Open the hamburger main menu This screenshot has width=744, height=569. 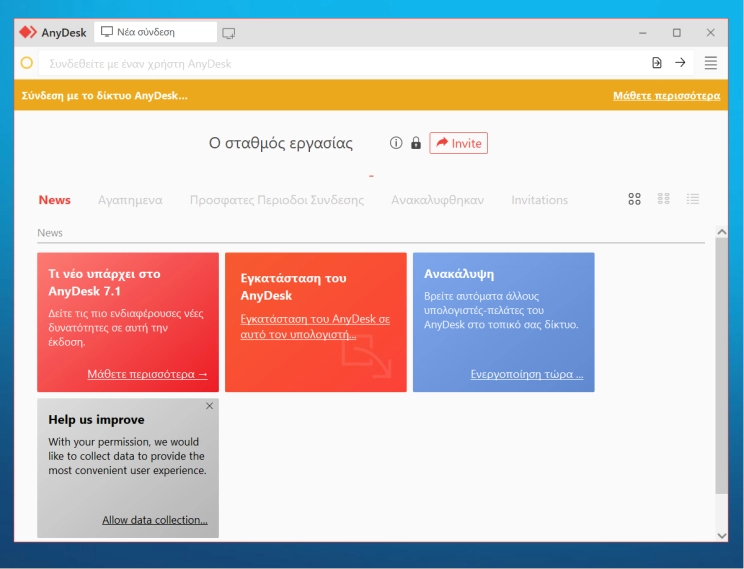click(x=710, y=63)
